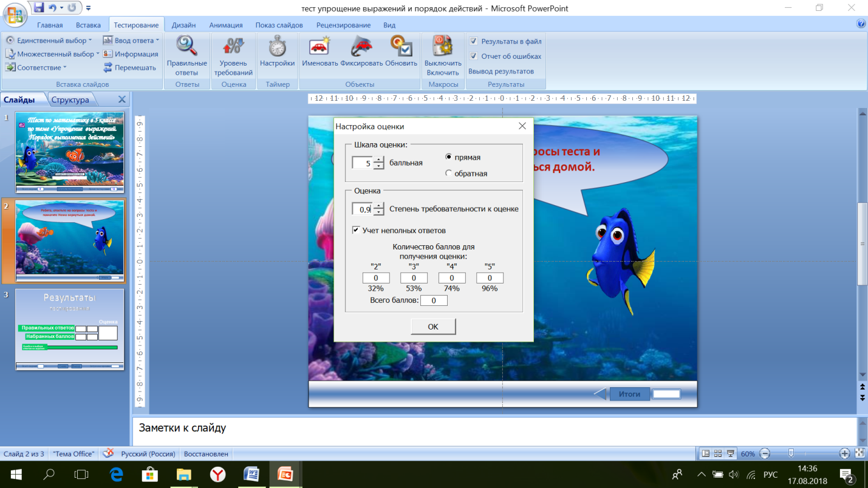Screen dimensions: 868x488
Task: Click in the Заметки к слайду notes
Action: coord(495,431)
